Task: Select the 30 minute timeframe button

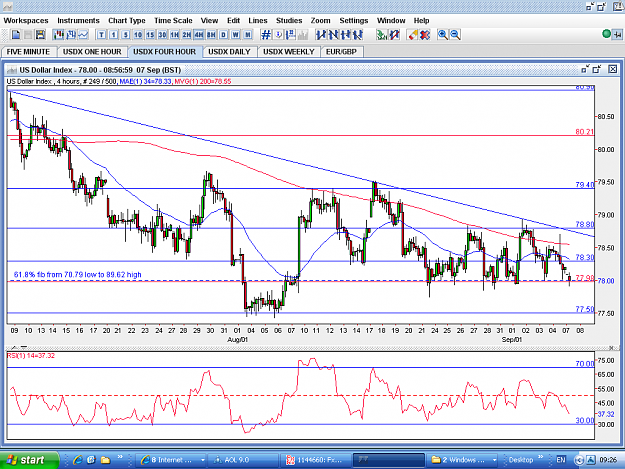Action: click(162, 35)
